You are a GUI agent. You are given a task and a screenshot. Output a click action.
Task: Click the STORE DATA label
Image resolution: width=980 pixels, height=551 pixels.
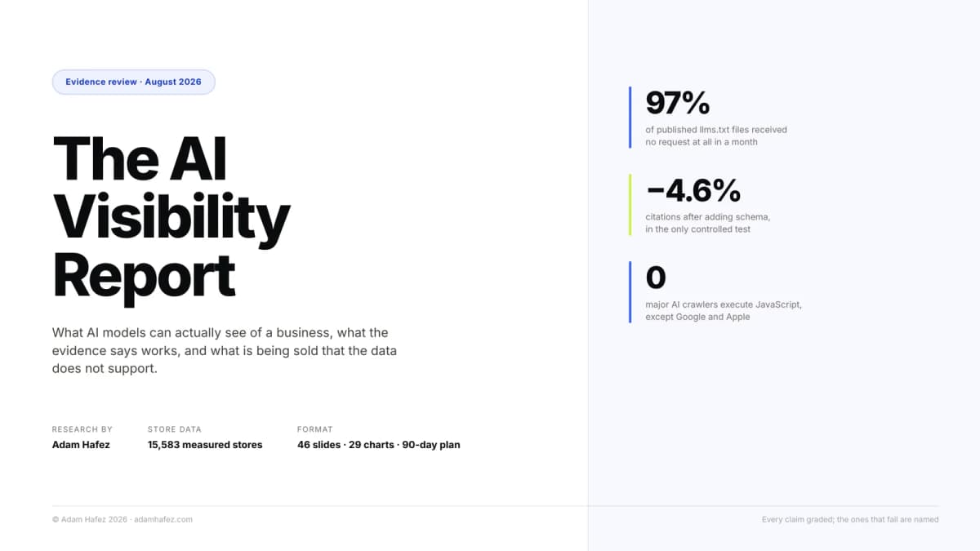tap(175, 429)
